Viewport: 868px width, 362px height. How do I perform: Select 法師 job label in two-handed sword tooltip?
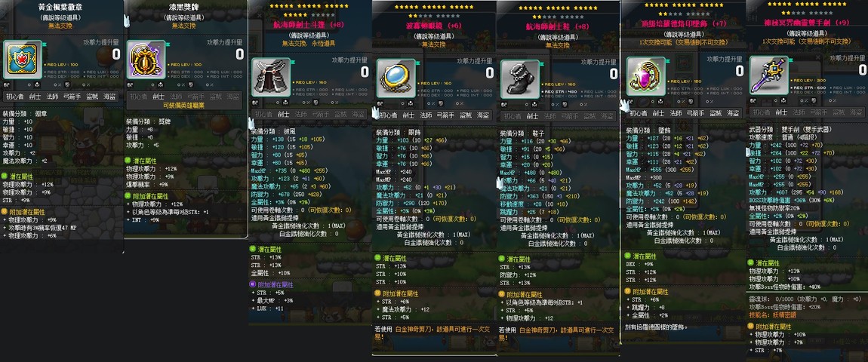pos(799,112)
